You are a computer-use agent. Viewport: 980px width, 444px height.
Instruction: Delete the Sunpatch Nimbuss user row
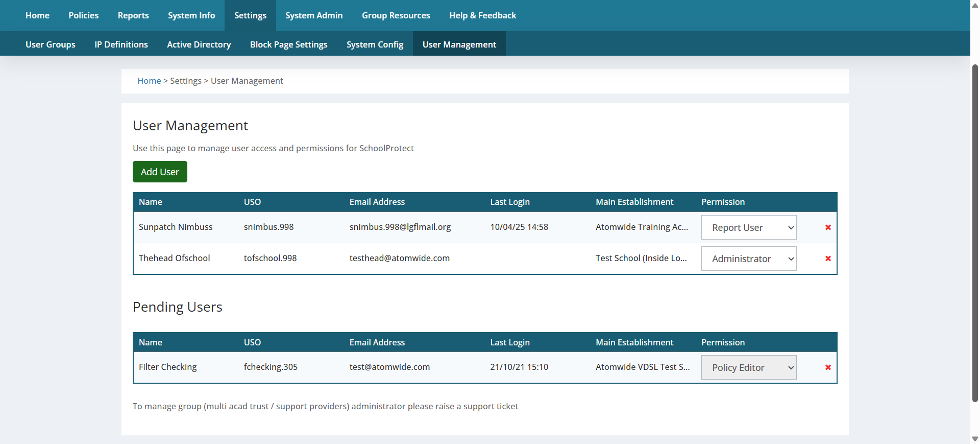[828, 227]
